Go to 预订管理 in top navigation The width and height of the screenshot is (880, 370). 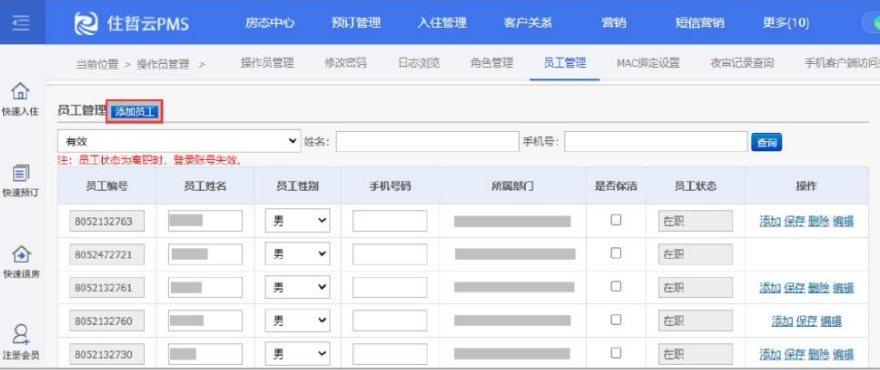(356, 23)
